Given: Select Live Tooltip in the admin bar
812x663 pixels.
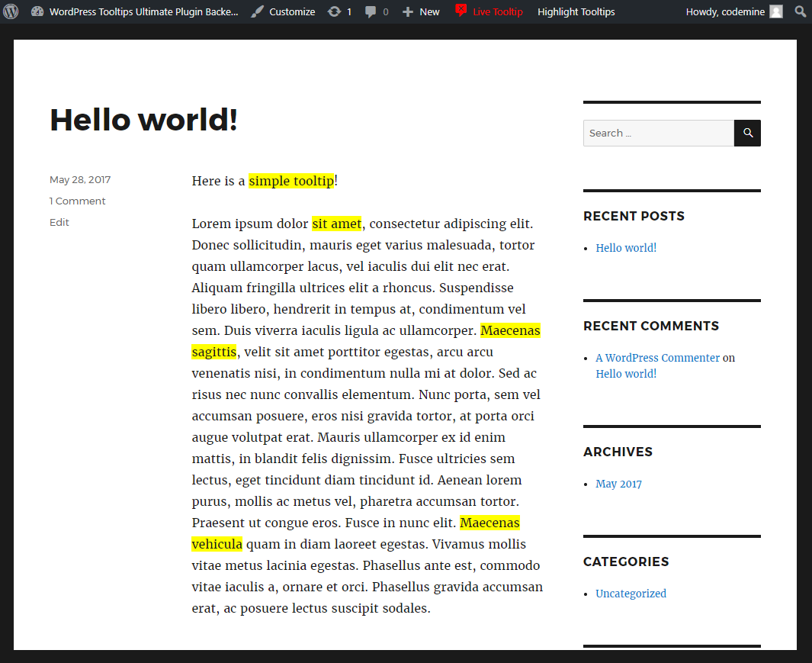Looking at the screenshot, I should (x=498, y=11).
